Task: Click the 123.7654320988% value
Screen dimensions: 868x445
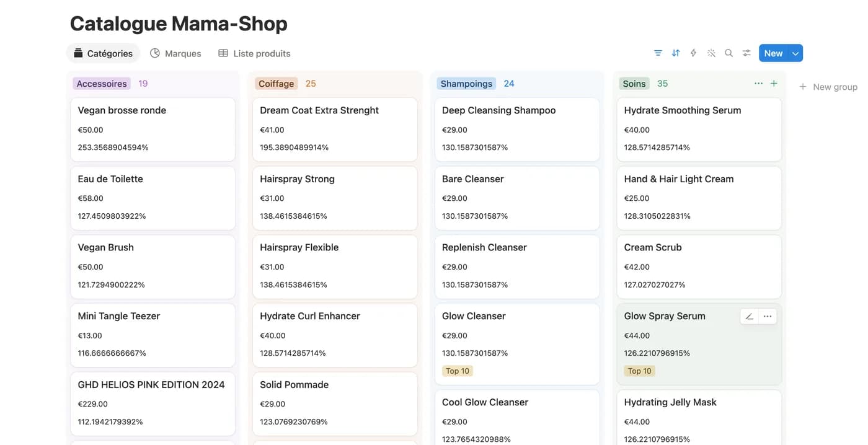Action: [x=477, y=439]
